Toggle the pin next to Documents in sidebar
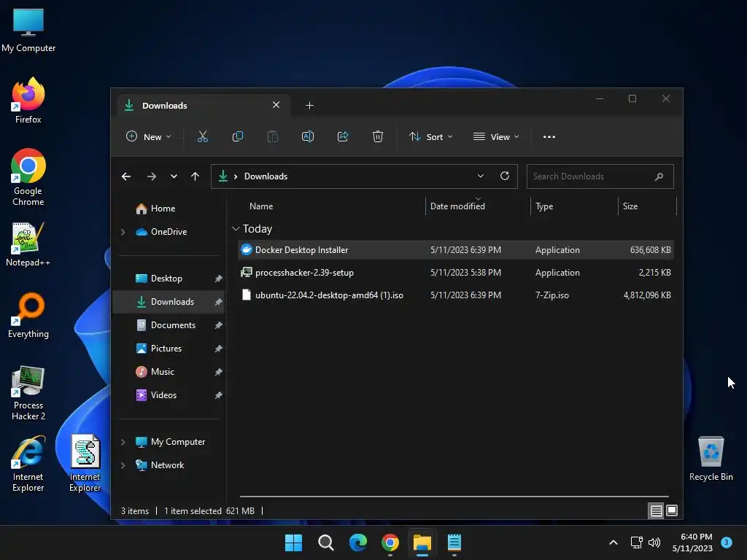 tap(218, 325)
